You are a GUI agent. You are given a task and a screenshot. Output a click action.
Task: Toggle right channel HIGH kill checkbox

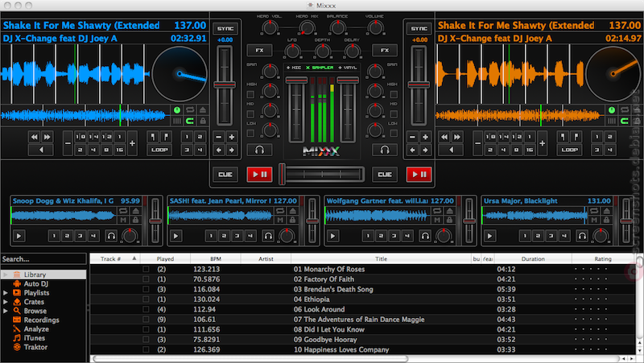(394, 94)
